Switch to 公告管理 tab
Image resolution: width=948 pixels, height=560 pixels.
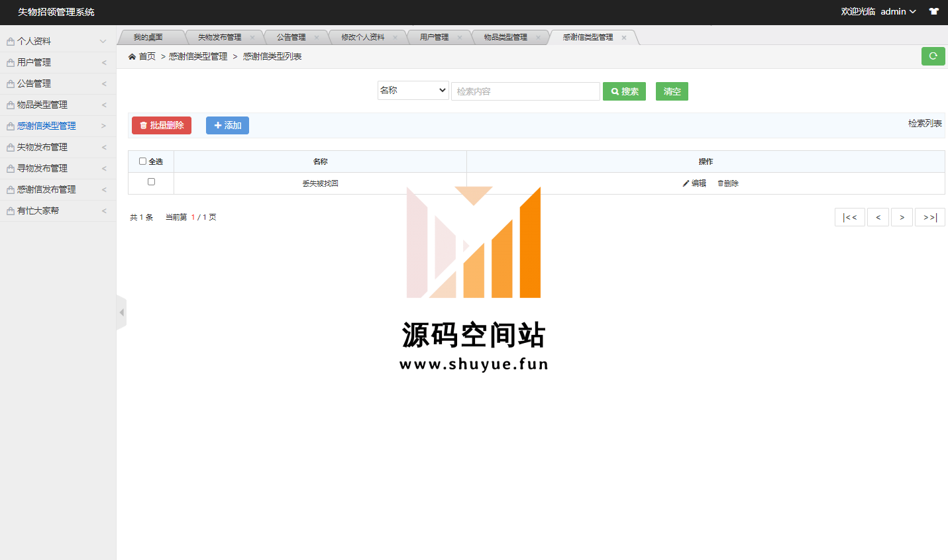291,38
